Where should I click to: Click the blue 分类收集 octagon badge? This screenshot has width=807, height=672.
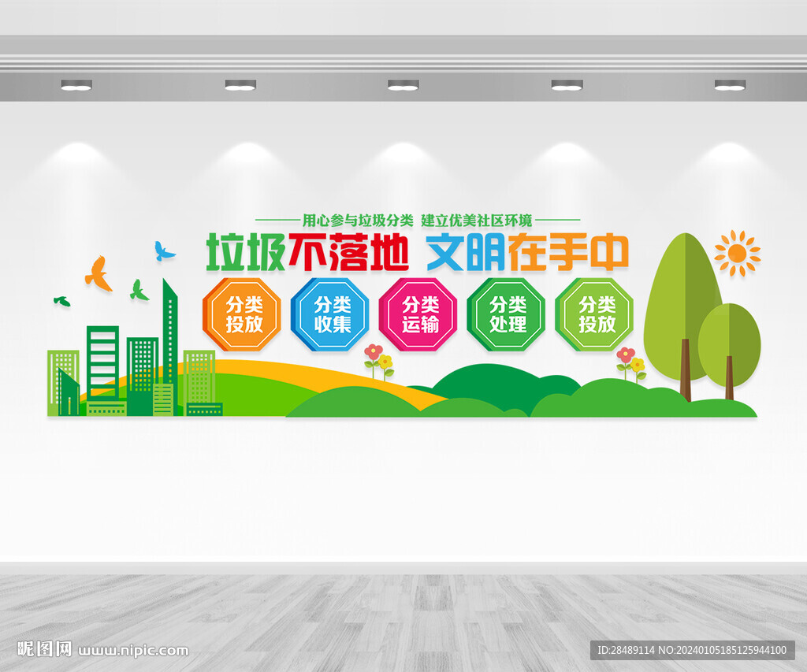(x=330, y=314)
